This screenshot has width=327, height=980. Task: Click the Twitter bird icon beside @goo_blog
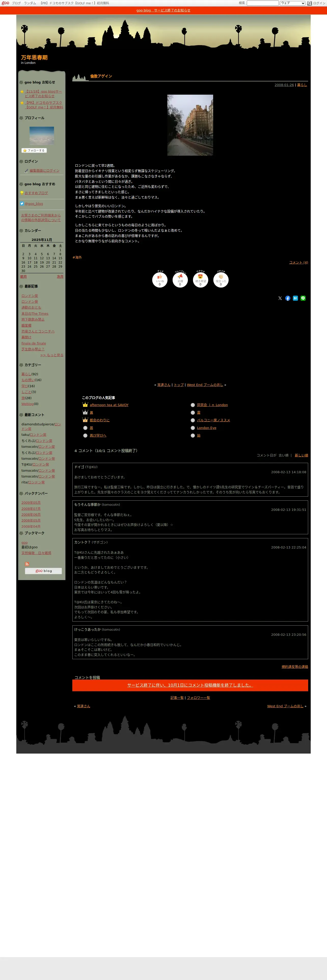pyautogui.click(x=22, y=204)
